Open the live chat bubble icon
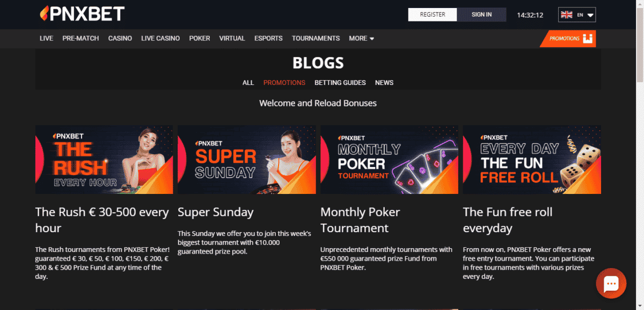Screen dimensions: 644x310 [611, 283]
